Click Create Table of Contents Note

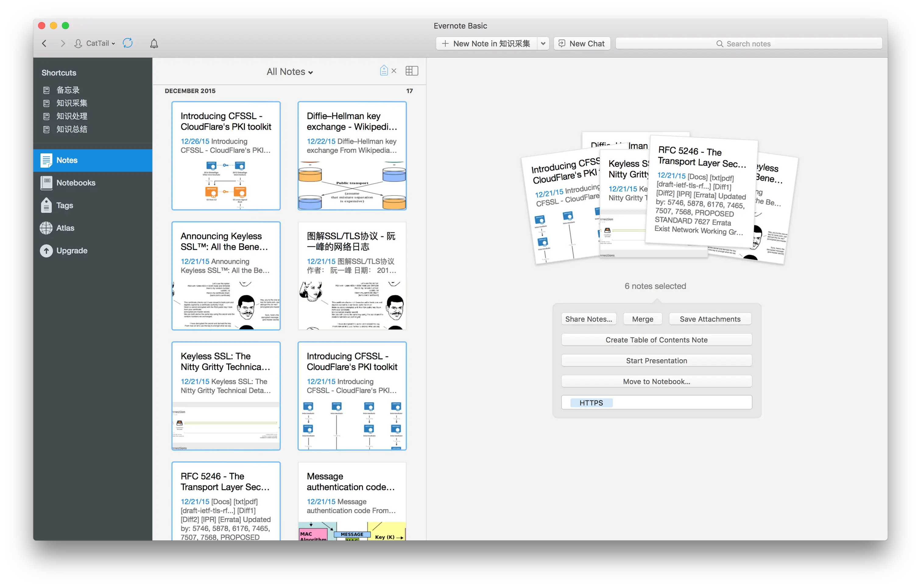tap(656, 339)
